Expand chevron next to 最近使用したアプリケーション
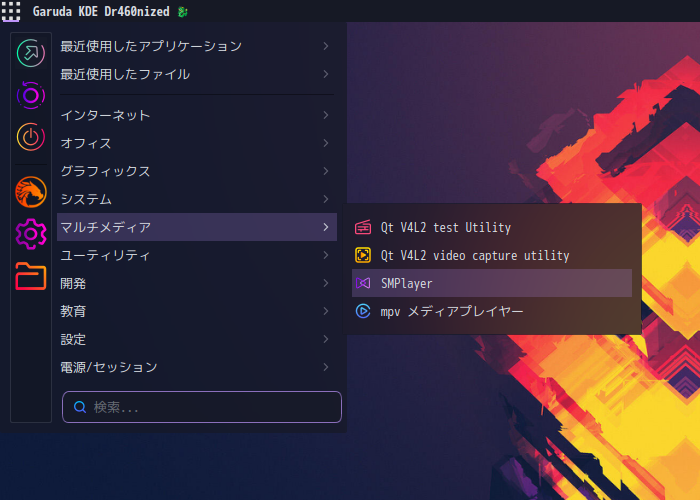 click(326, 46)
